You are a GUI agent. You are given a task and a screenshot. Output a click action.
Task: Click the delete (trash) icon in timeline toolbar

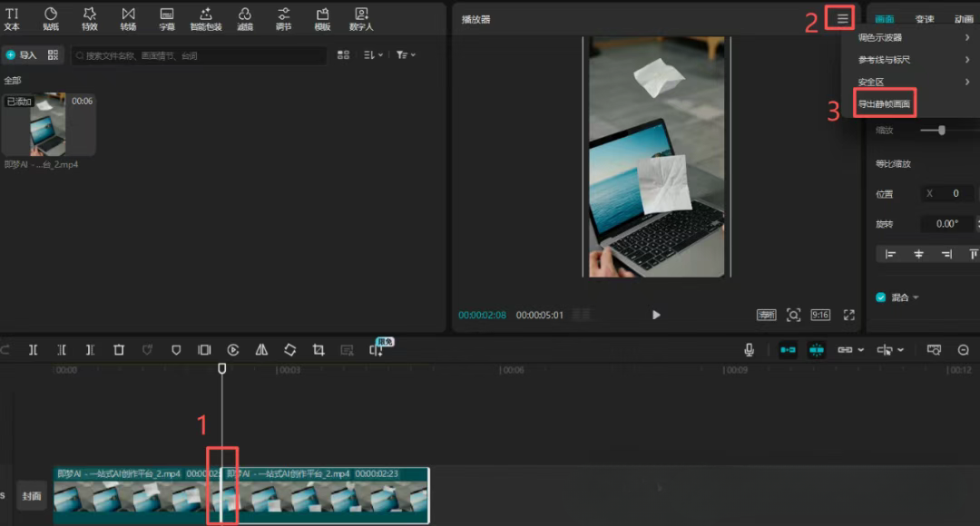(x=119, y=349)
